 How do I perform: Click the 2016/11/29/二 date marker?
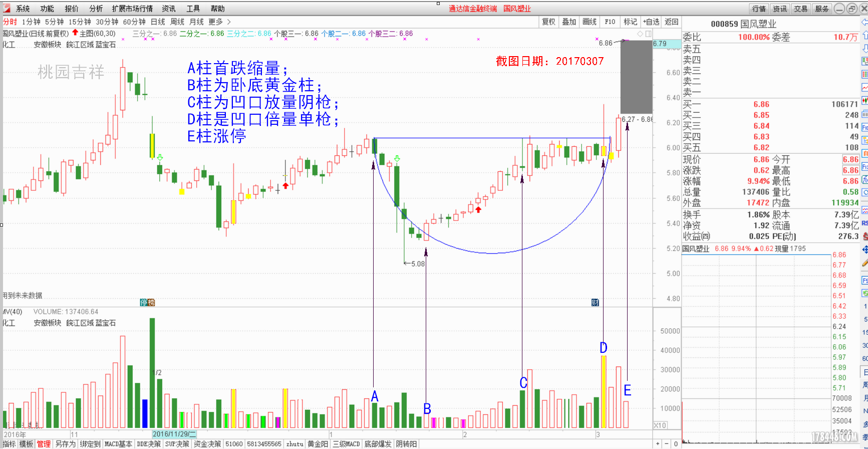174,434
